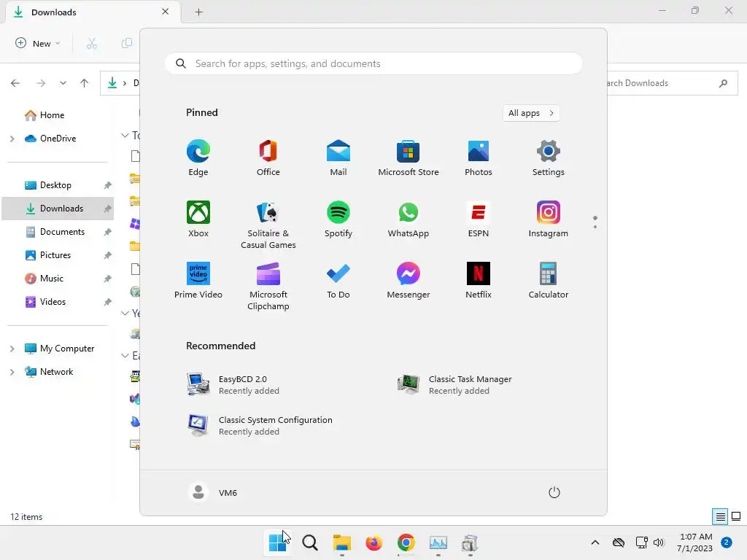This screenshot has width=747, height=560.
Task: Show hidden system tray icons
Action: 595,542
